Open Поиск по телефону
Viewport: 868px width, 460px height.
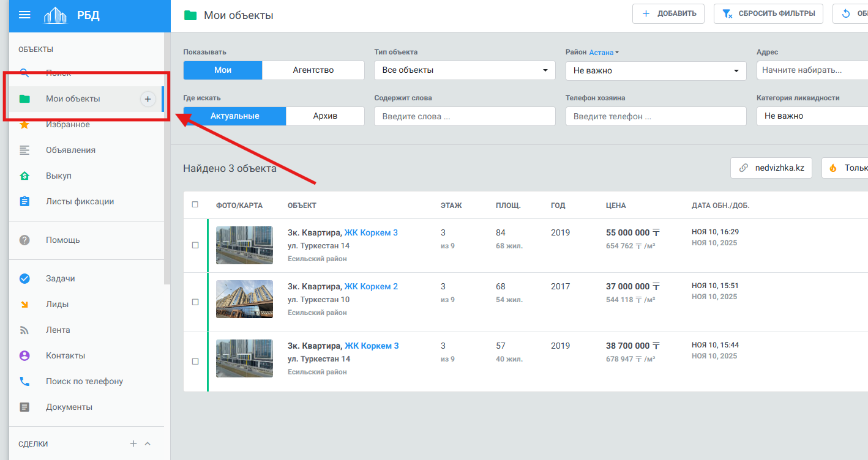coord(84,382)
